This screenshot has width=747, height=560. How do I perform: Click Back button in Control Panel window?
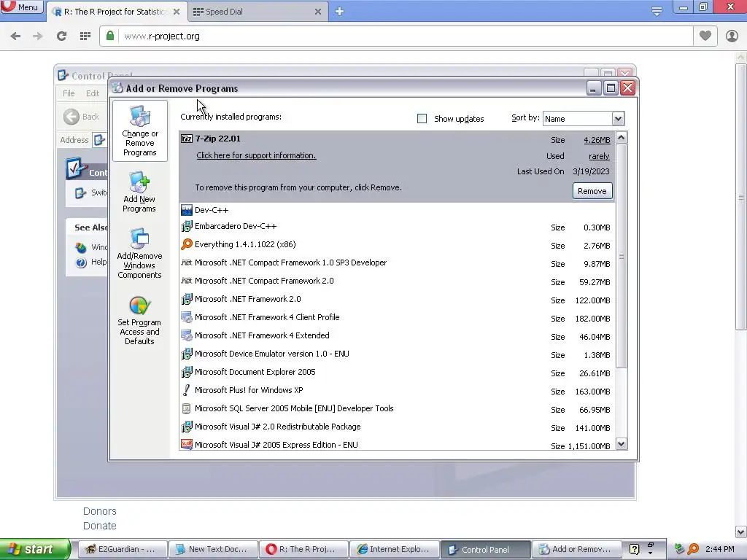coord(82,117)
